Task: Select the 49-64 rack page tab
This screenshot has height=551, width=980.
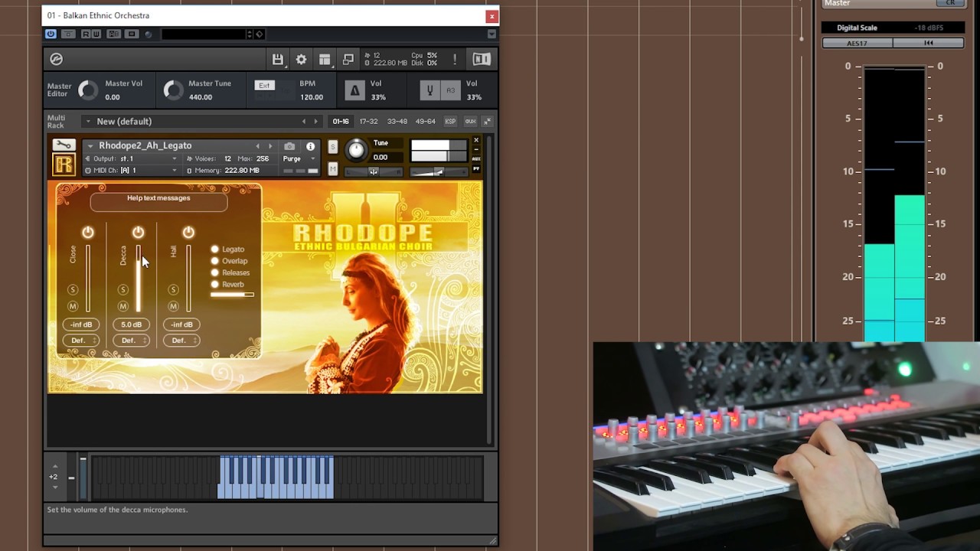Action: 425,121
